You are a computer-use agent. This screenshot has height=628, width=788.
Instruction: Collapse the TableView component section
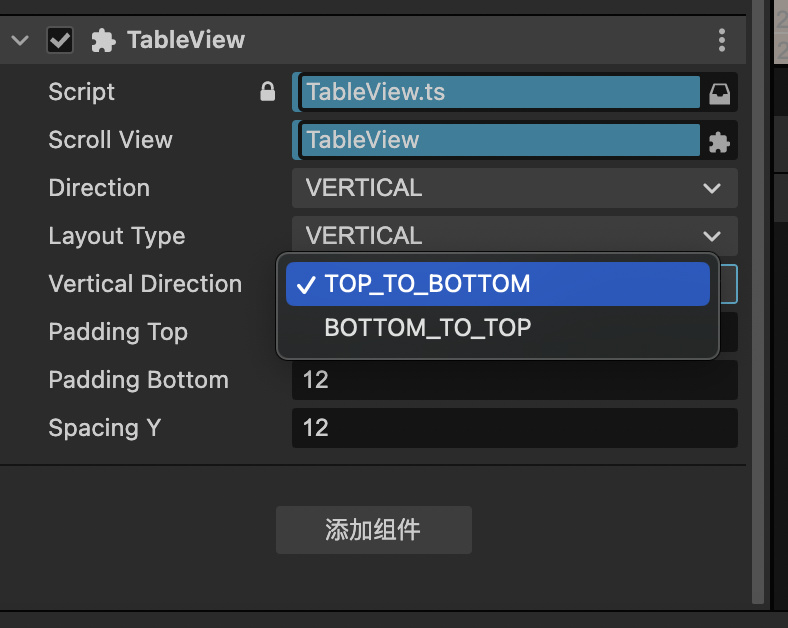point(20,41)
